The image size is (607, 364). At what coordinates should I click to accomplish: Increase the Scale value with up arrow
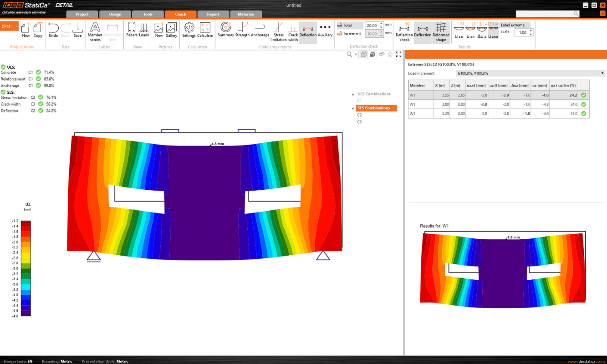tap(531, 30)
